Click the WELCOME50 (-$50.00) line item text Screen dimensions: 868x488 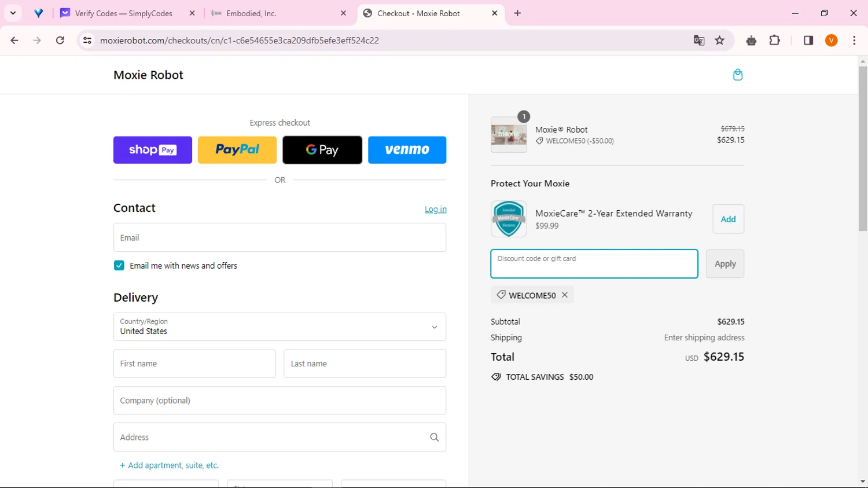(580, 141)
